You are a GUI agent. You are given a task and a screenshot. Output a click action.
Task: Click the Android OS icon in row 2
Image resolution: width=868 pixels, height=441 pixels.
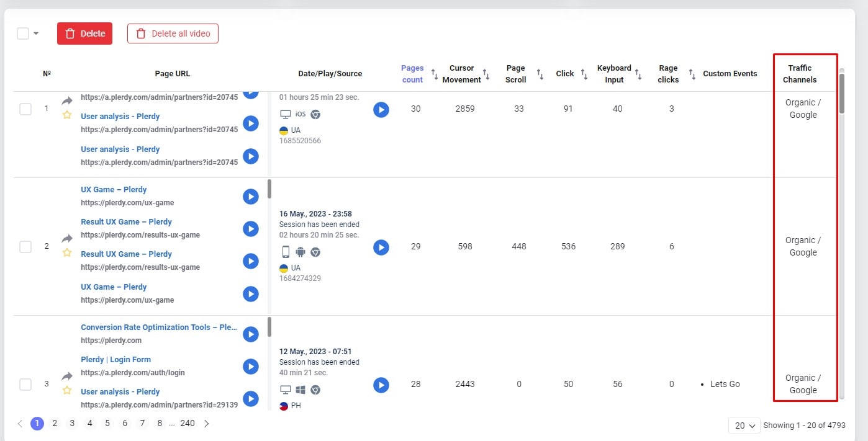[x=301, y=252]
